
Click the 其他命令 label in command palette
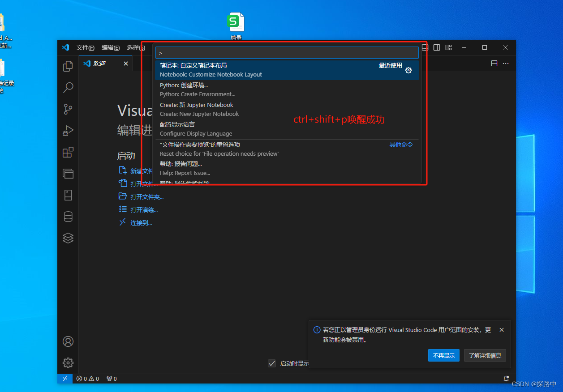pos(401,145)
